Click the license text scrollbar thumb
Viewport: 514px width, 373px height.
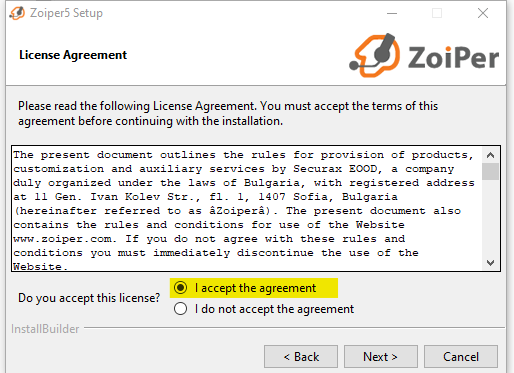tap(490, 172)
